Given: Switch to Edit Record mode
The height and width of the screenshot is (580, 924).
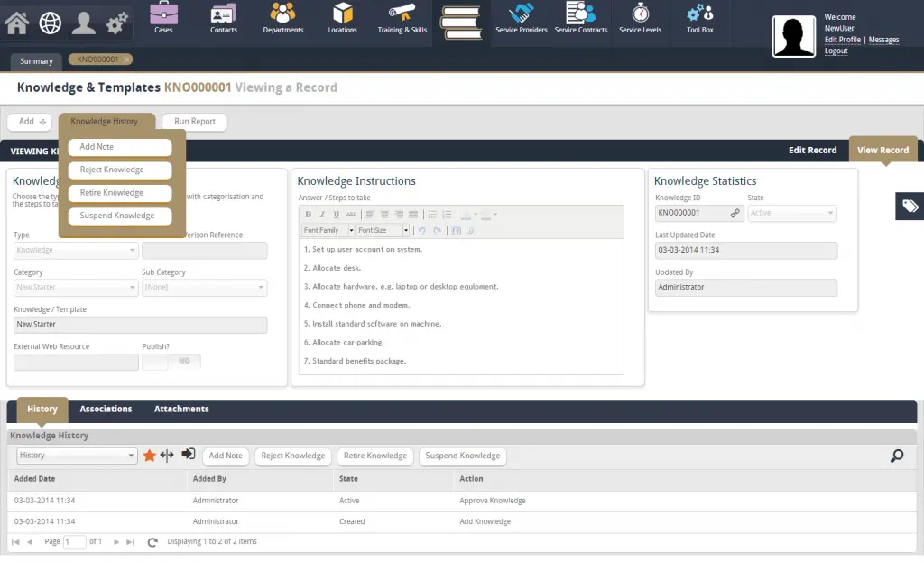Looking at the screenshot, I should click(813, 150).
